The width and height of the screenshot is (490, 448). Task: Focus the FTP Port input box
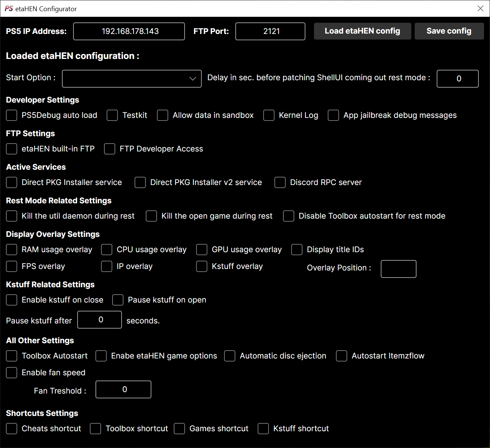(x=270, y=31)
